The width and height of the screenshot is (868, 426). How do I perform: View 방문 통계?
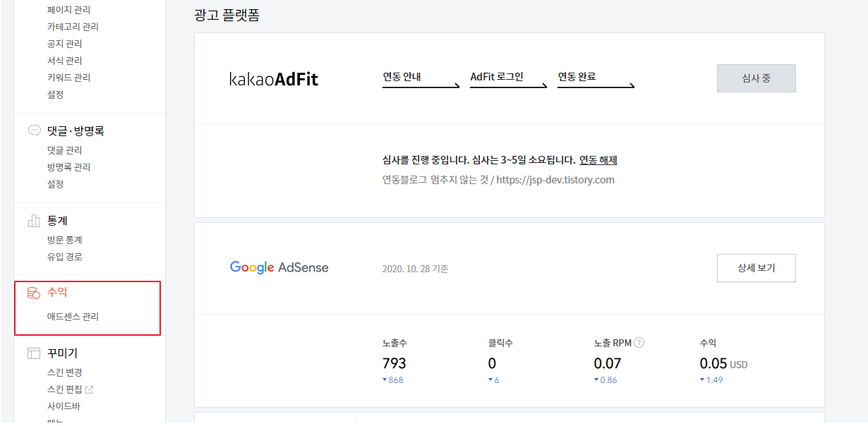(x=64, y=240)
